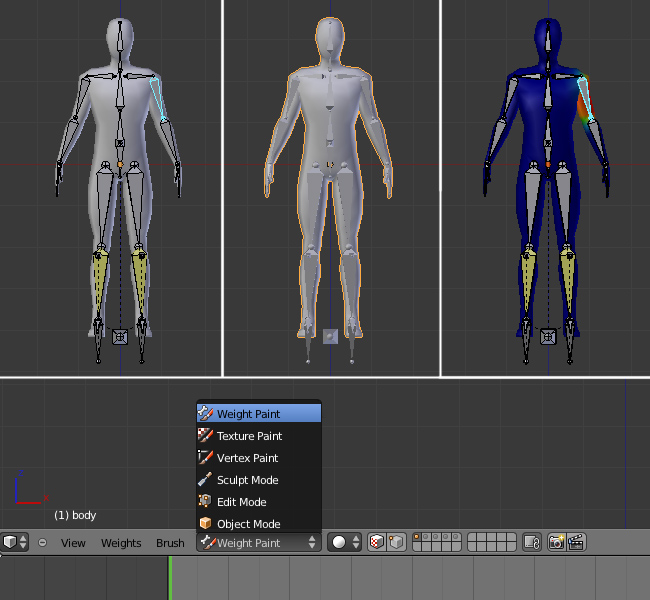Screen dimensions: 650x600
Task: Render OpenGL animation with the clapperboard icon
Action: 576,542
